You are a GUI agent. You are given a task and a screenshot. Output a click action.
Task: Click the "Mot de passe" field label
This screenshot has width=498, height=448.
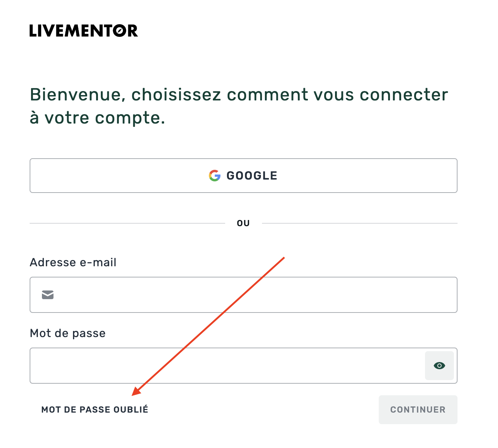point(68,333)
